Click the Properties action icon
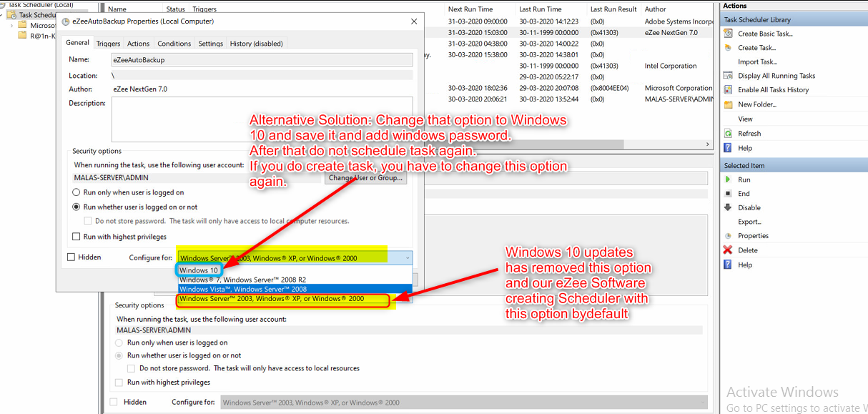 tap(728, 236)
